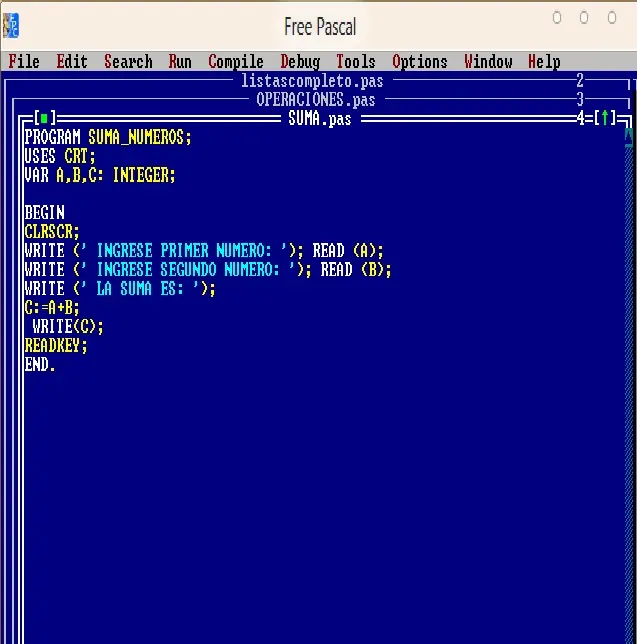Screen dimensions: 637x644
Task: Open the Compile menu
Action: (236, 62)
